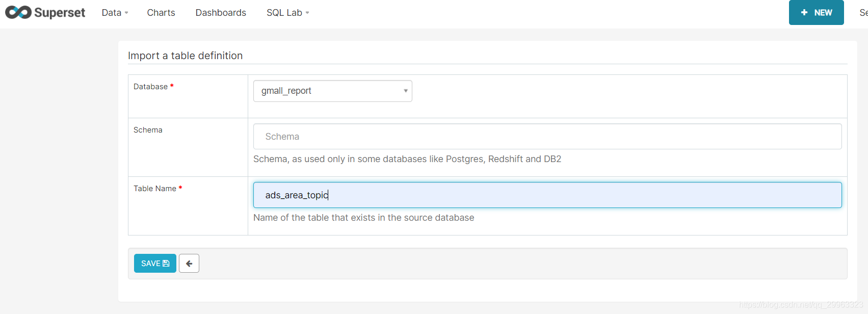The image size is (868, 314).
Task: Click the Superset infinity logo icon
Action: (x=18, y=12)
